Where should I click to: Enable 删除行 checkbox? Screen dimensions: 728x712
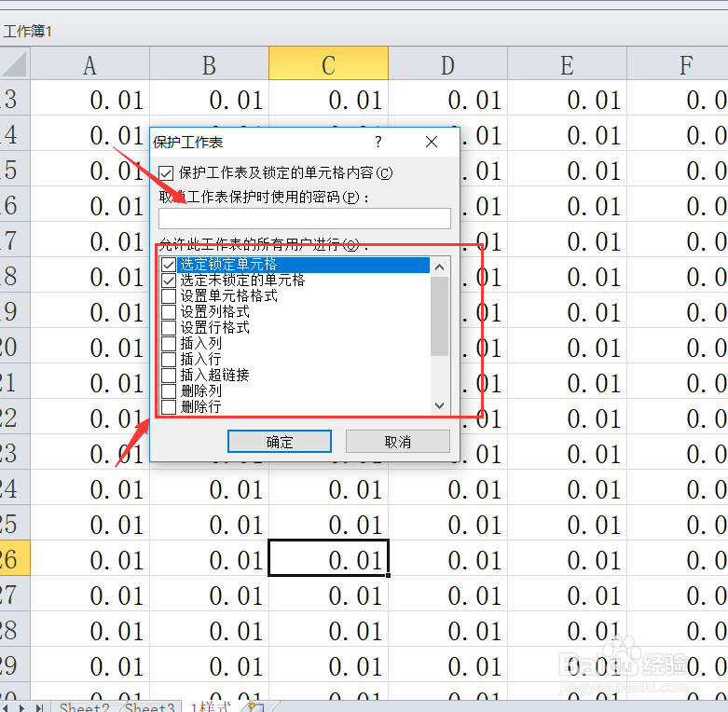[169, 406]
